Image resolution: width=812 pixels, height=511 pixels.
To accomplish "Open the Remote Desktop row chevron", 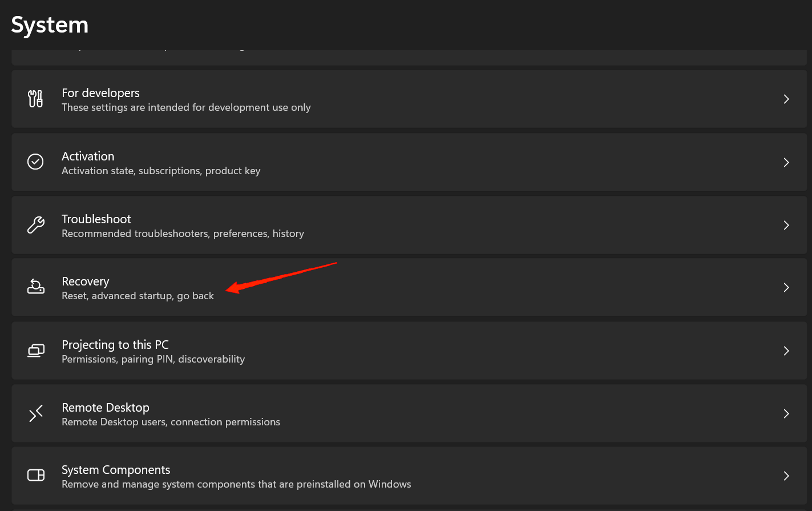I will [786, 413].
